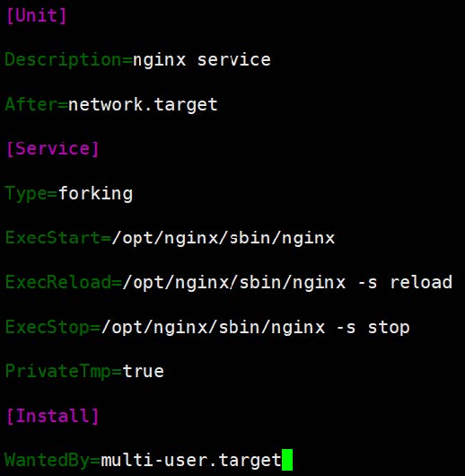Click the word reload in ExecReload line
The image size is (465, 476).
coord(421,282)
